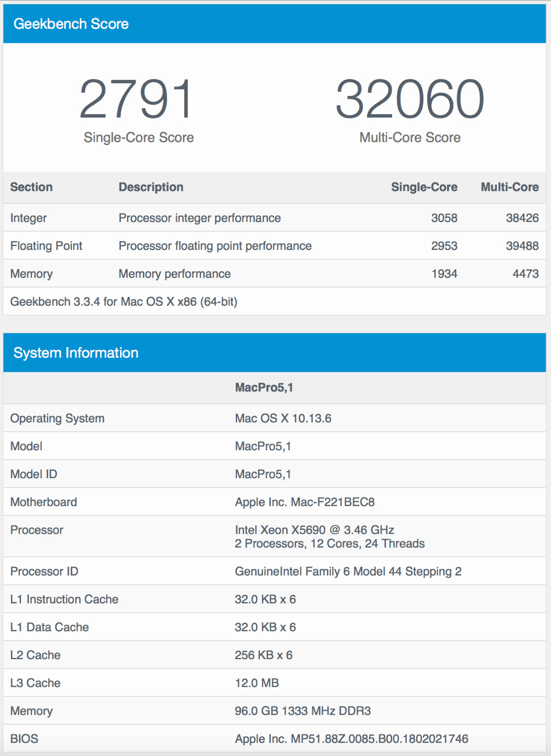Click Memory single-core value 1934
The image size is (551, 756).
pyautogui.click(x=444, y=274)
